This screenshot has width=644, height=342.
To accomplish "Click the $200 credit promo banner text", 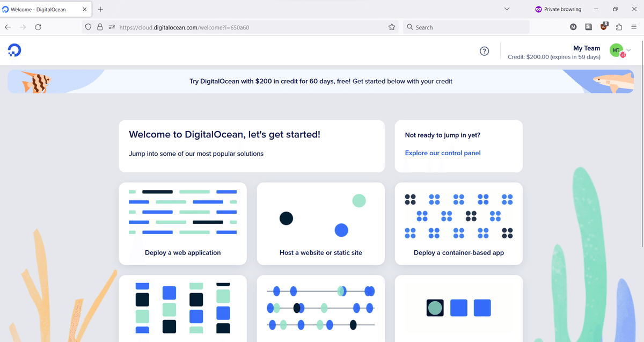I will tap(321, 82).
